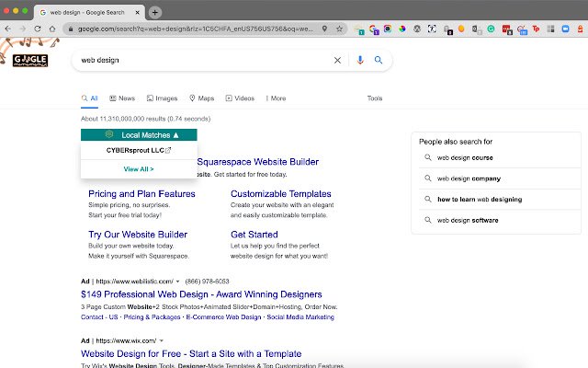Open the Pricing & Packages sitelink
Screen dimensions: 588x368
click(152, 316)
